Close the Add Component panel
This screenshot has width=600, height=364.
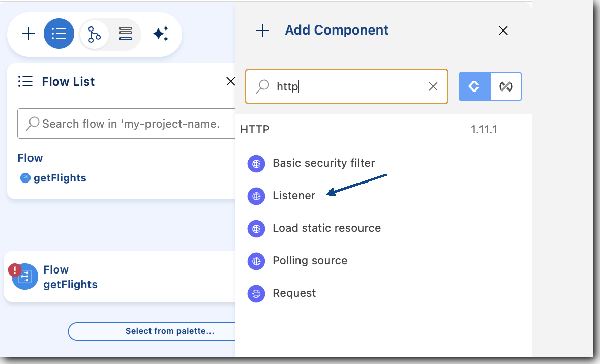(503, 31)
